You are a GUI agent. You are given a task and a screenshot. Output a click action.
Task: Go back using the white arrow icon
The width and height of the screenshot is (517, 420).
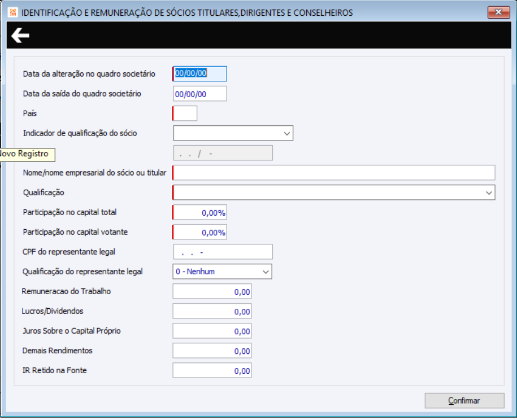pyautogui.click(x=20, y=35)
